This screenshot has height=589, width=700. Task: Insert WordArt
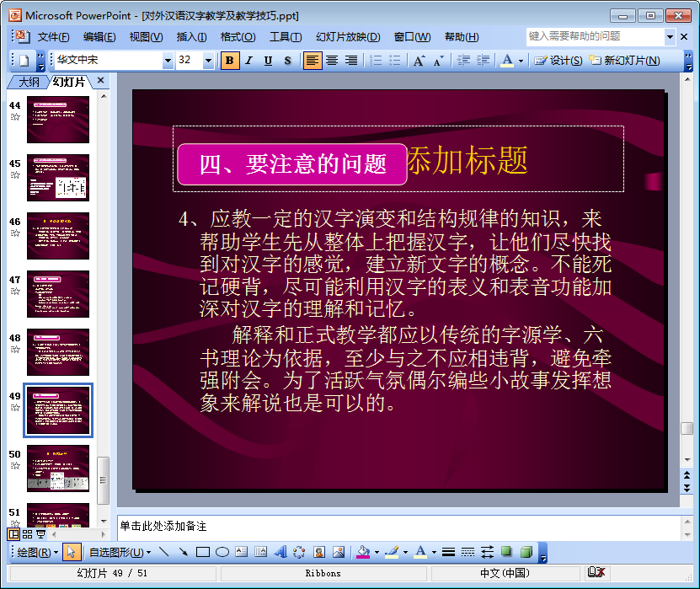[281, 553]
